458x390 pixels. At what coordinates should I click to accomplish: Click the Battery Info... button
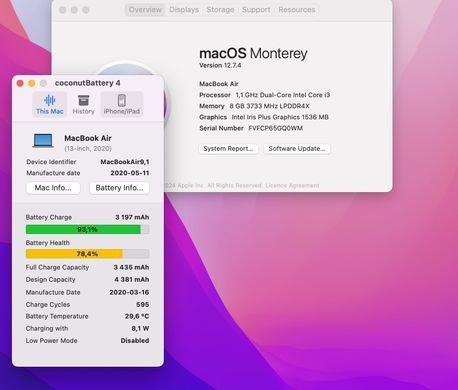point(119,188)
